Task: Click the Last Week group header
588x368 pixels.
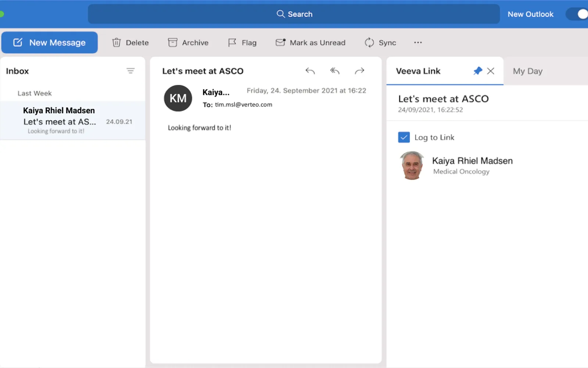Action: coord(35,93)
